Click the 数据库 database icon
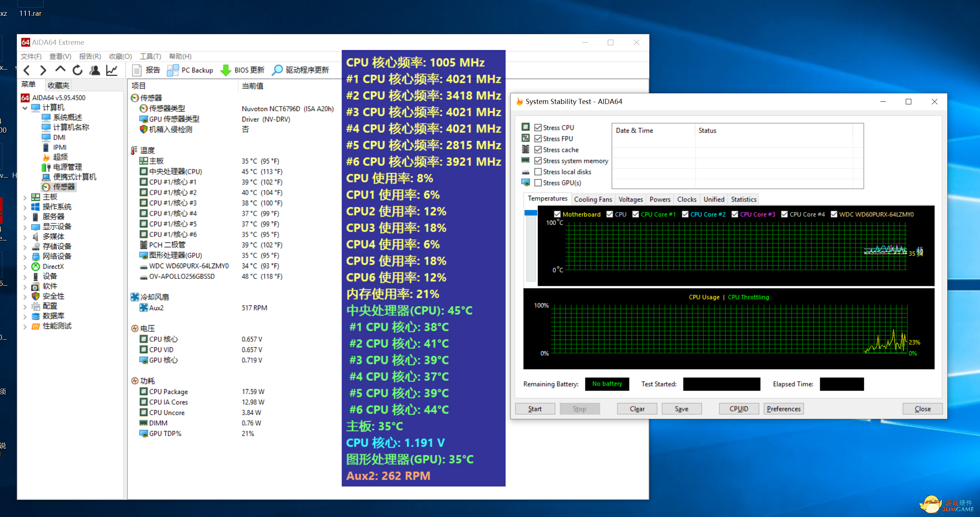Viewport: 980px width, 517px height. point(35,316)
